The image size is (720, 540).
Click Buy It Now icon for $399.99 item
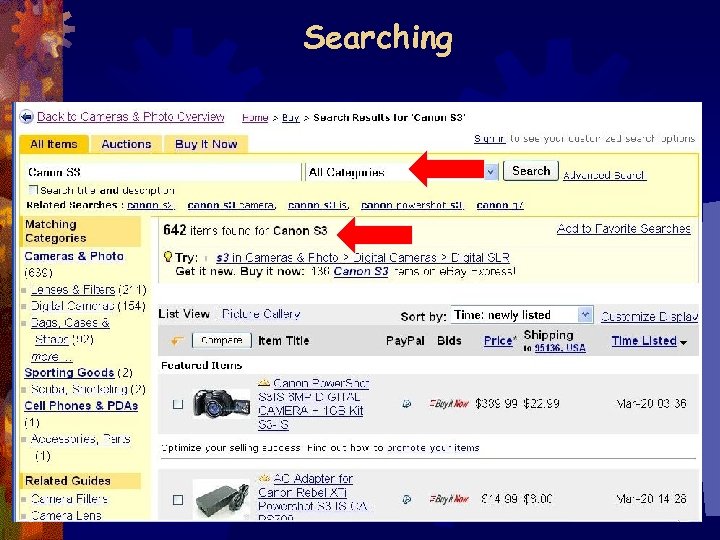[450, 404]
